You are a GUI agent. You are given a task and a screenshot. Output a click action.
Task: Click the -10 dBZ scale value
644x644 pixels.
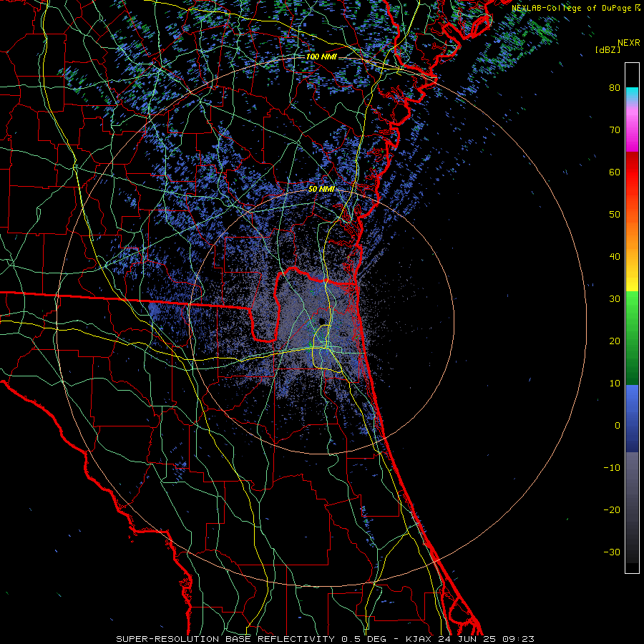point(612,468)
